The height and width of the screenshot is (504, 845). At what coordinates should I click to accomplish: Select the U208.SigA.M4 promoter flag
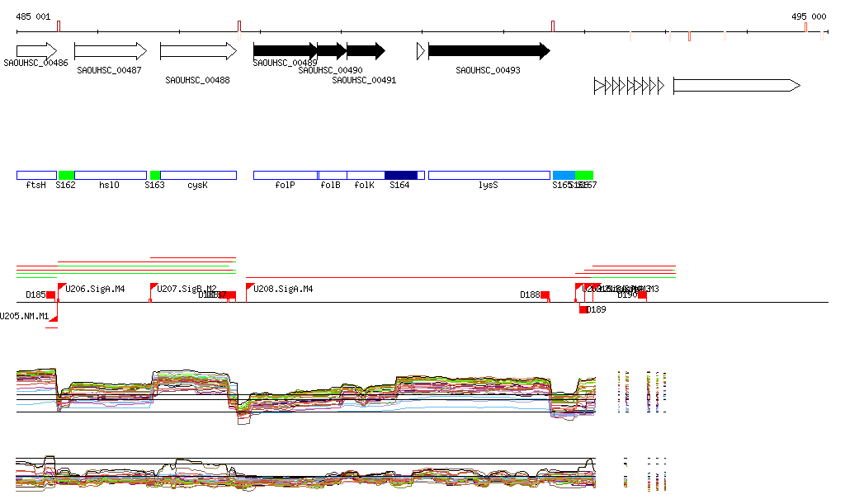250,287
